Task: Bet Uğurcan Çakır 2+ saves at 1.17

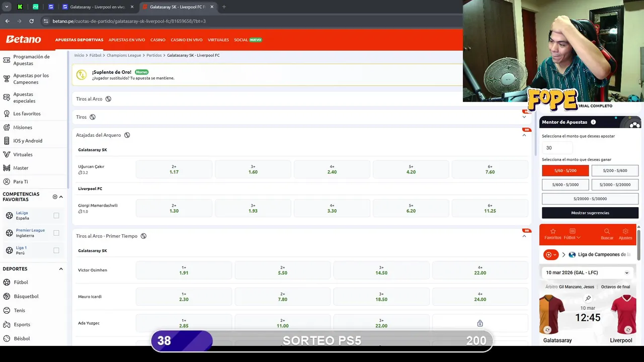Action: click(174, 169)
